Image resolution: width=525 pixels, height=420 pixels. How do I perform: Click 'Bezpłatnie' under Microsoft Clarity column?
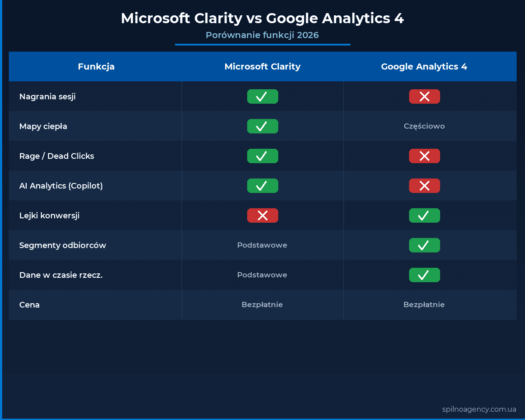click(262, 304)
